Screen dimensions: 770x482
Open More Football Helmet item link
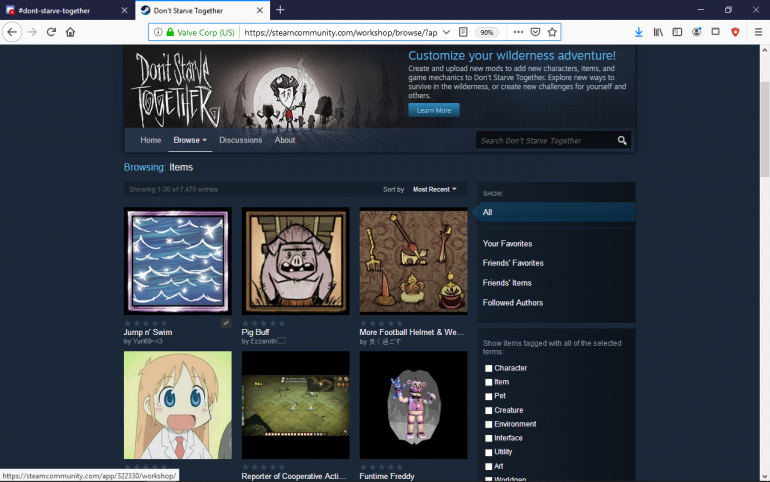click(x=412, y=332)
